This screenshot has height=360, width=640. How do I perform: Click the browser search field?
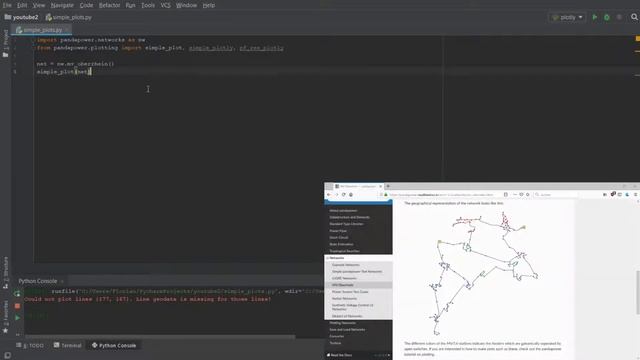tap(555, 195)
